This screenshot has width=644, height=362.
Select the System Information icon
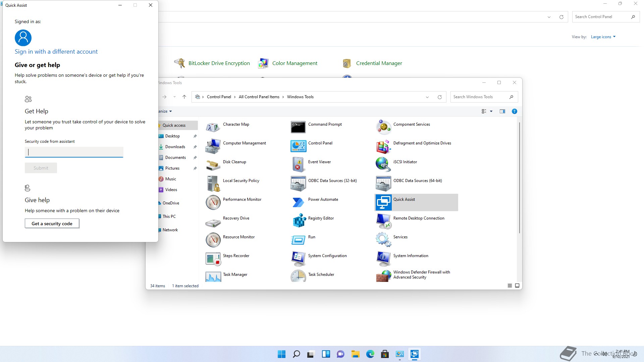[383, 259]
